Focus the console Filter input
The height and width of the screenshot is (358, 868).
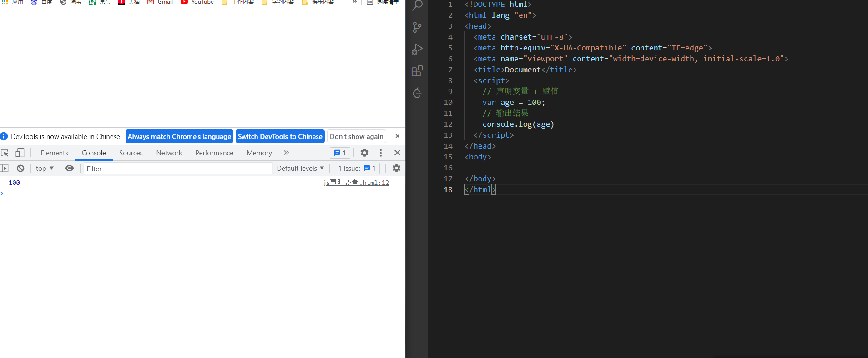tap(178, 169)
